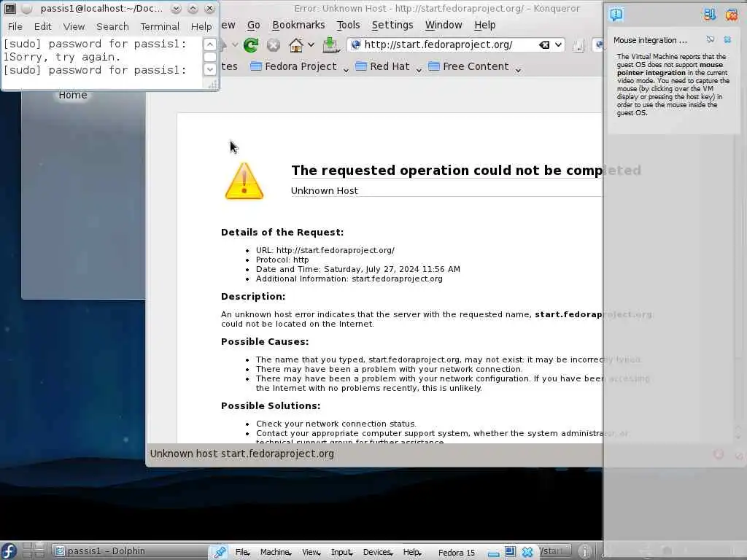Screen dimensions: 747x560
Task: Click the globe icon in URL field
Action: pyautogui.click(x=355, y=44)
